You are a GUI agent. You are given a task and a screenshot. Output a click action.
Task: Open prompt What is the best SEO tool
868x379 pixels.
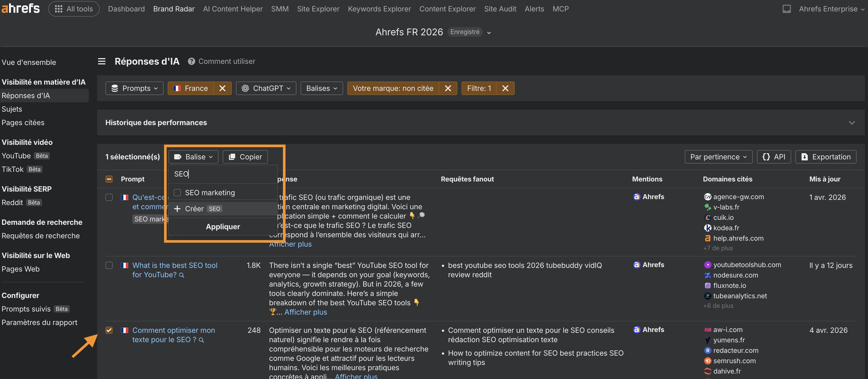174,270
